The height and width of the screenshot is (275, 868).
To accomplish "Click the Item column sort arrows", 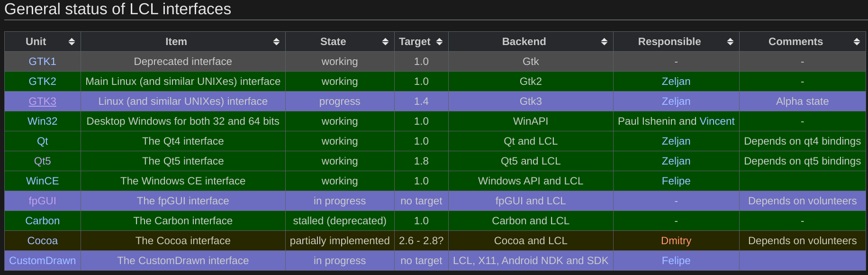I will pos(276,42).
